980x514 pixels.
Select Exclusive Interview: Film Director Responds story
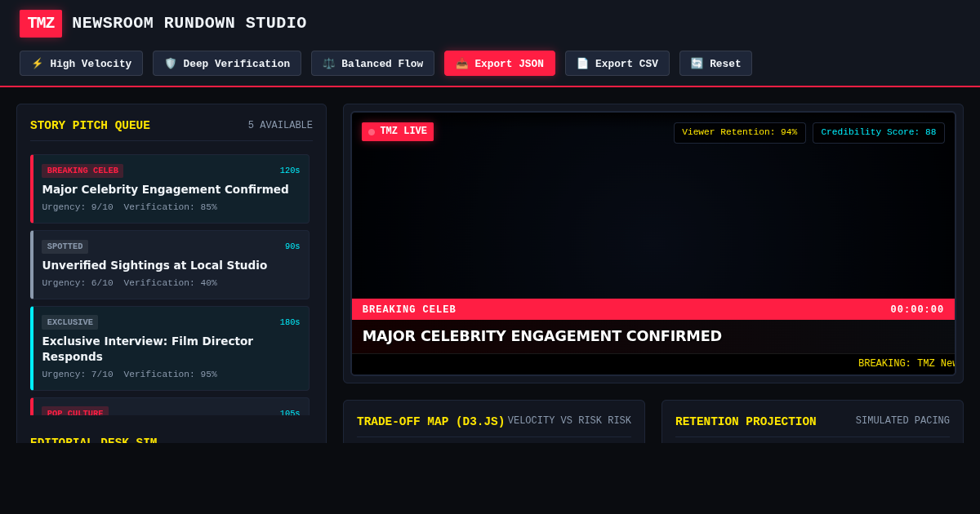170,348
